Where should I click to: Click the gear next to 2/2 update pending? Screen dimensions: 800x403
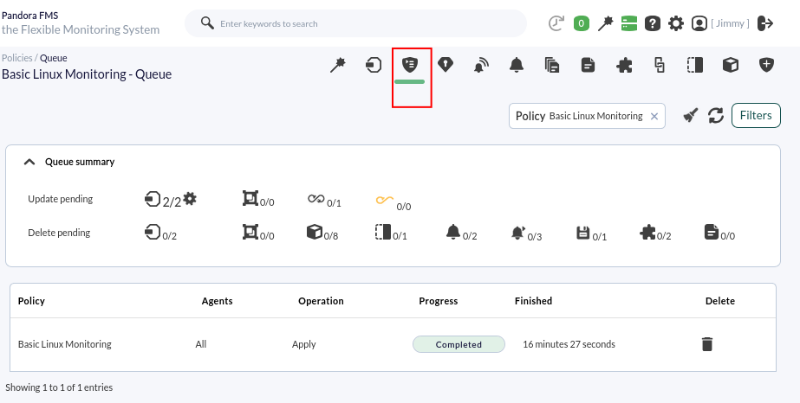[x=190, y=198]
